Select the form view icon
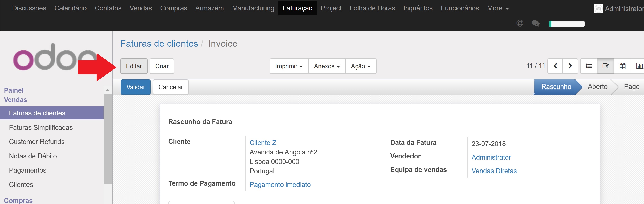Screen dimensions: 644x204 (x=605, y=66)
